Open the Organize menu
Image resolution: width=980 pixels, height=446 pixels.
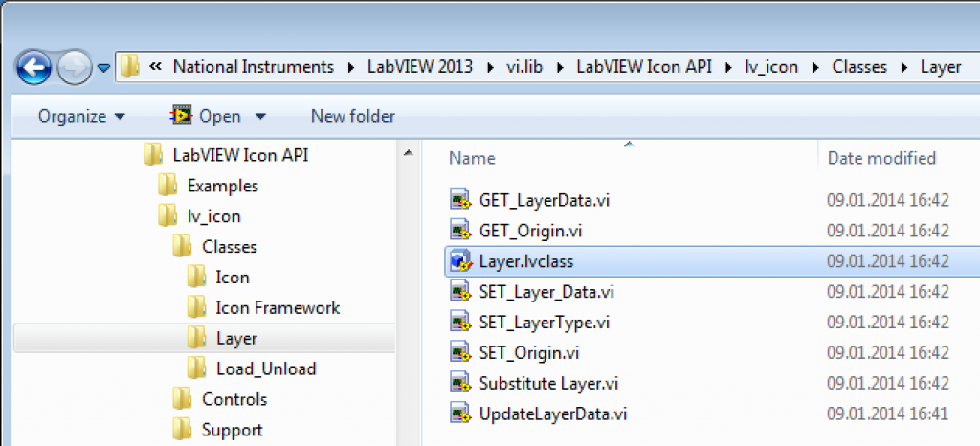pos(81,116)
